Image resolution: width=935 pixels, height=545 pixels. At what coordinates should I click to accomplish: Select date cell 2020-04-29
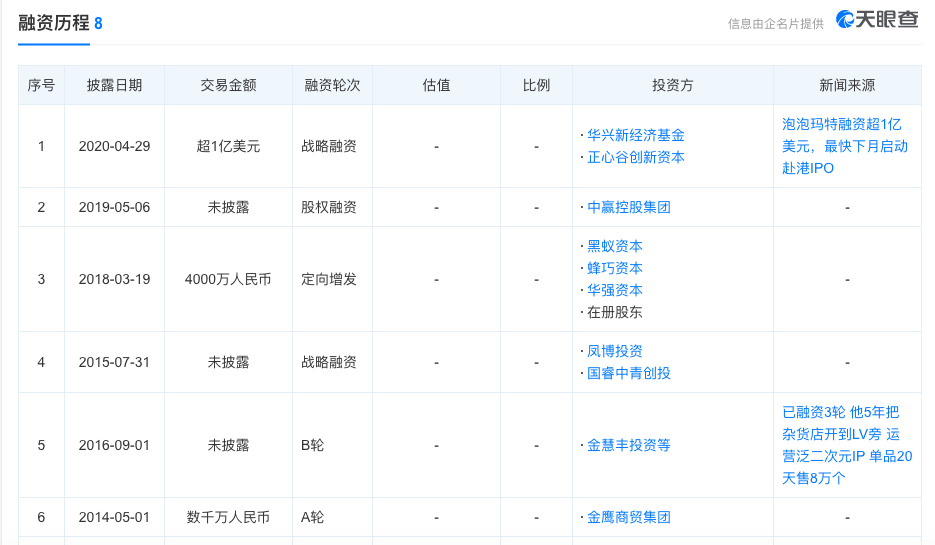tap(114, 146)
